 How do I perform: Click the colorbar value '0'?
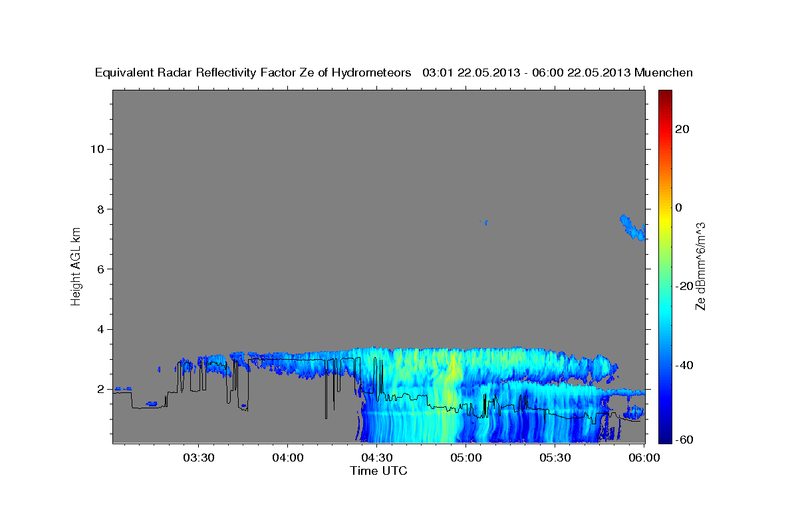tap(678, 207)
